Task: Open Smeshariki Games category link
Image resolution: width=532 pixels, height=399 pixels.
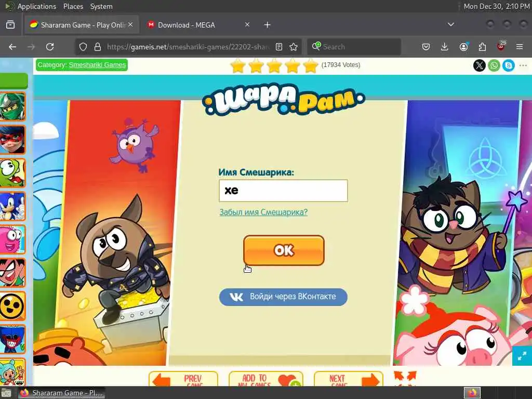Action: 97,65
